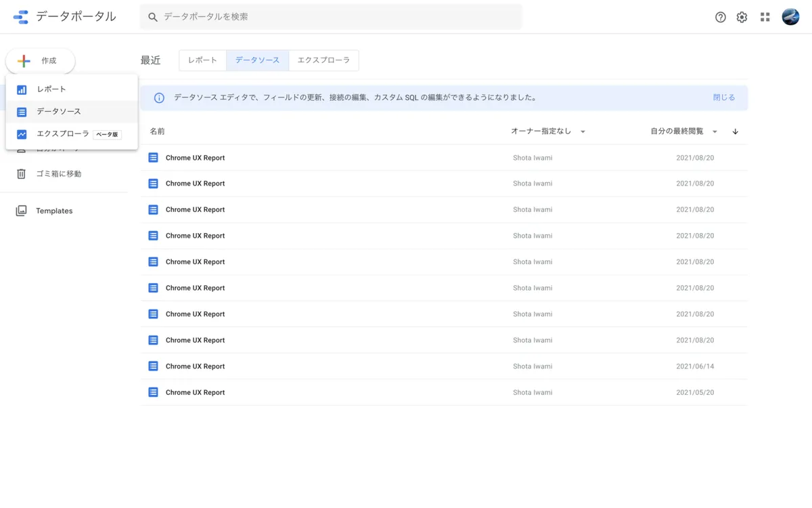812x508 pixels.
Task: Focus the データポータルを検索 search field
Action: coord(332,17)
